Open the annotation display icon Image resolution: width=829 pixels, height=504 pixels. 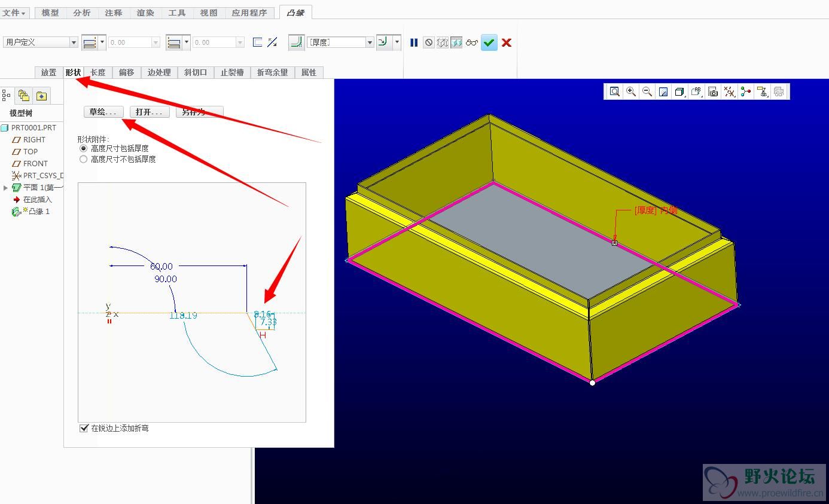coord(762,91)
